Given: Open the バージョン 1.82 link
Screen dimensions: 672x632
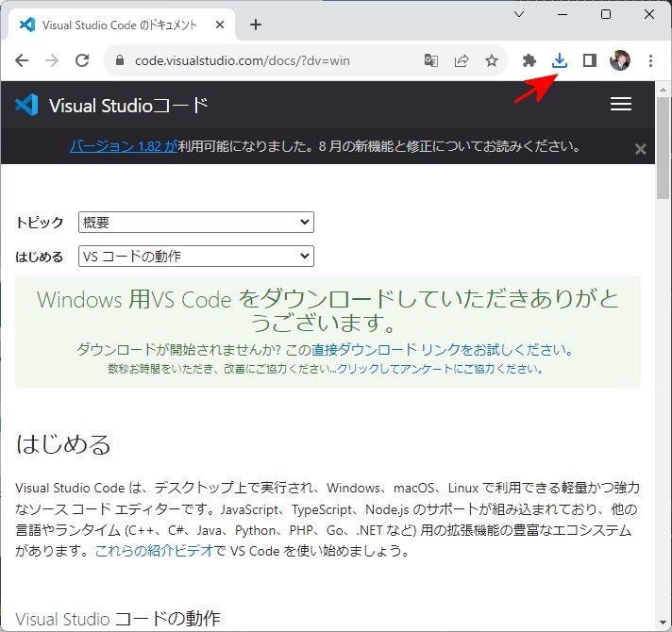Looking at the screenshot, I should pyautogui.click(x=124, y=146).
